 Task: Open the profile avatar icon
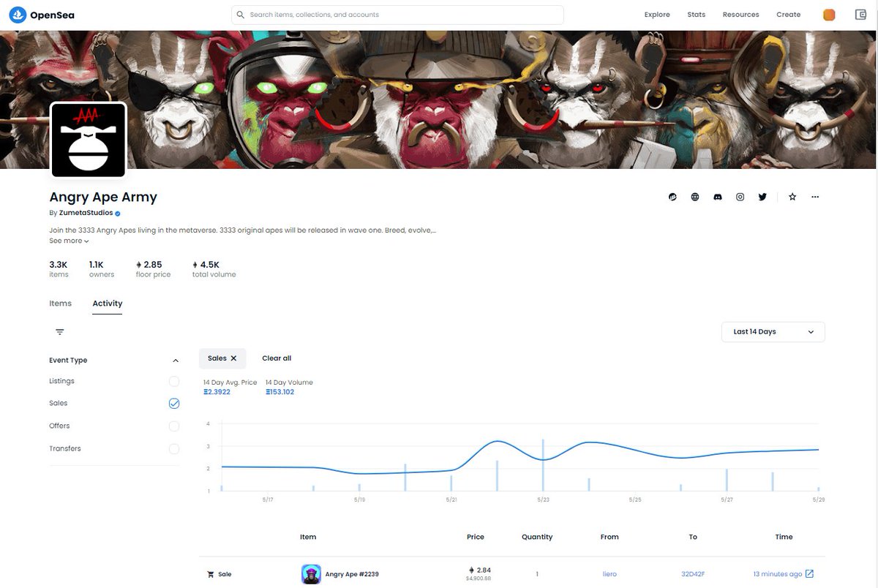[829, 15]
